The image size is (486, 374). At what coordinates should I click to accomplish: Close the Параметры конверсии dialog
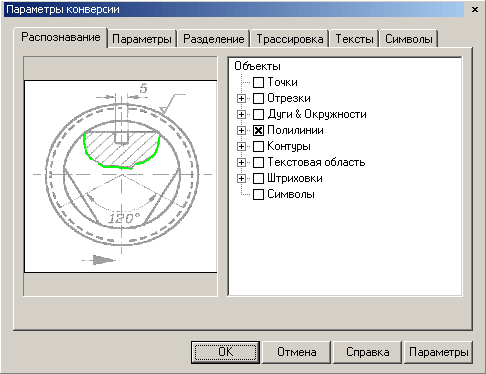click(475, 10)
